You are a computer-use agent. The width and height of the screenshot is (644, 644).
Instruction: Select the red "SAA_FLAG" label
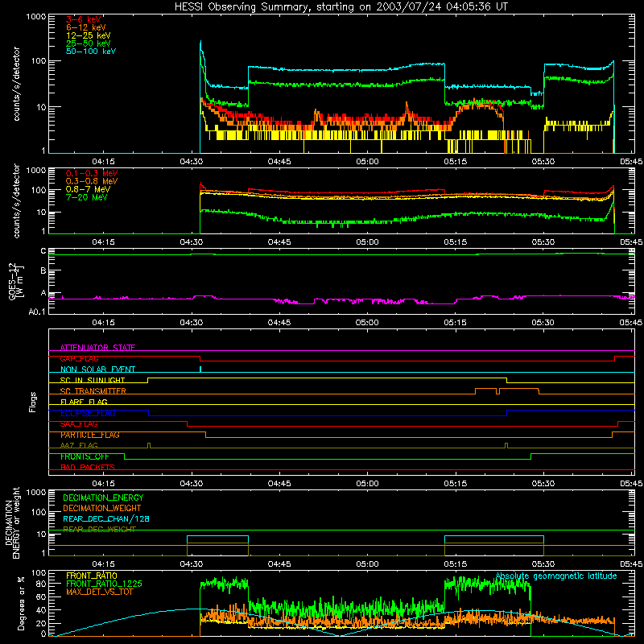tap(79, 424)
